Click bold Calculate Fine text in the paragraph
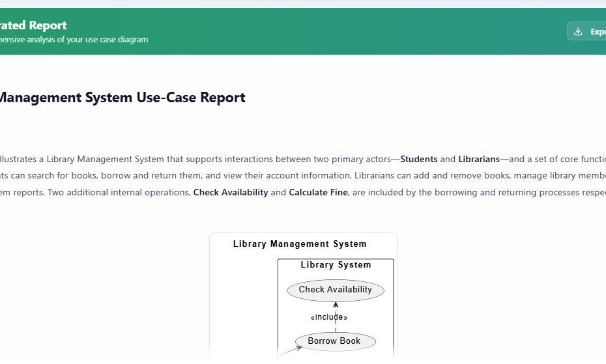This screenshot has height=364, width=606. 318,193
